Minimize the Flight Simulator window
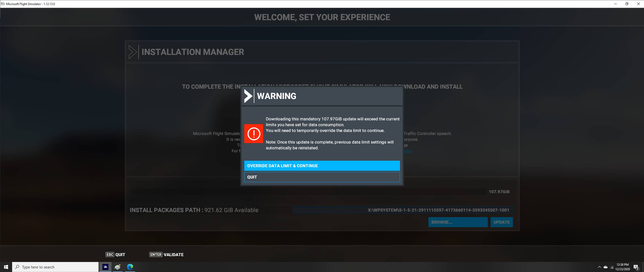Viewport: 644px width, 272px height. 616,4
